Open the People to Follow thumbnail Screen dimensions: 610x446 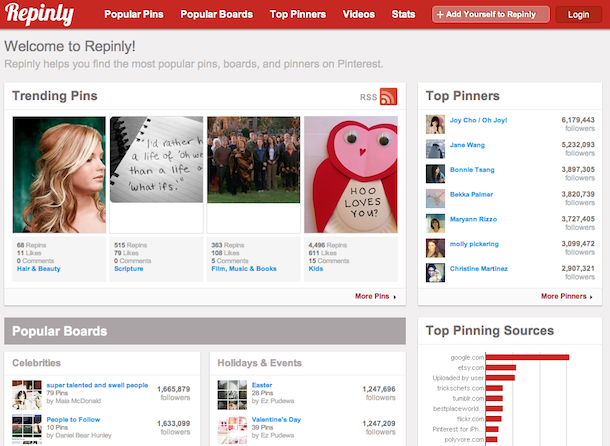[x=27, y=430]
